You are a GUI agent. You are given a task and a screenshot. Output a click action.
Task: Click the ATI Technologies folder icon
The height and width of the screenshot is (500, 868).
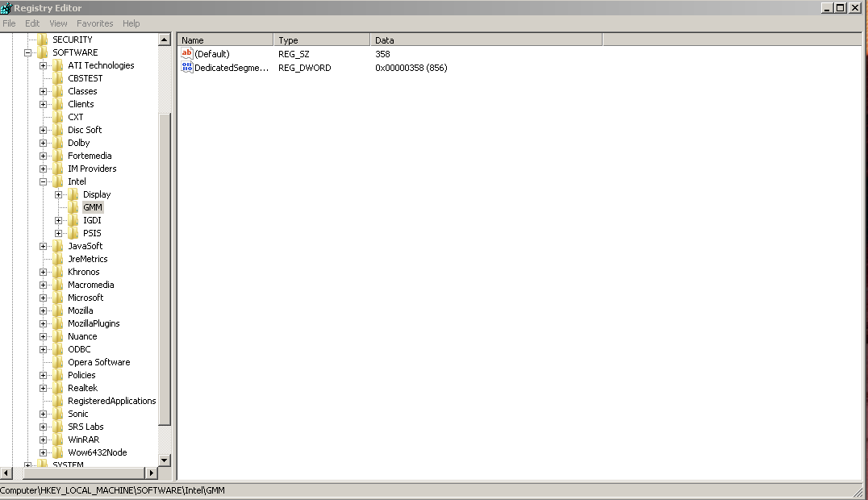coord(58,65)
